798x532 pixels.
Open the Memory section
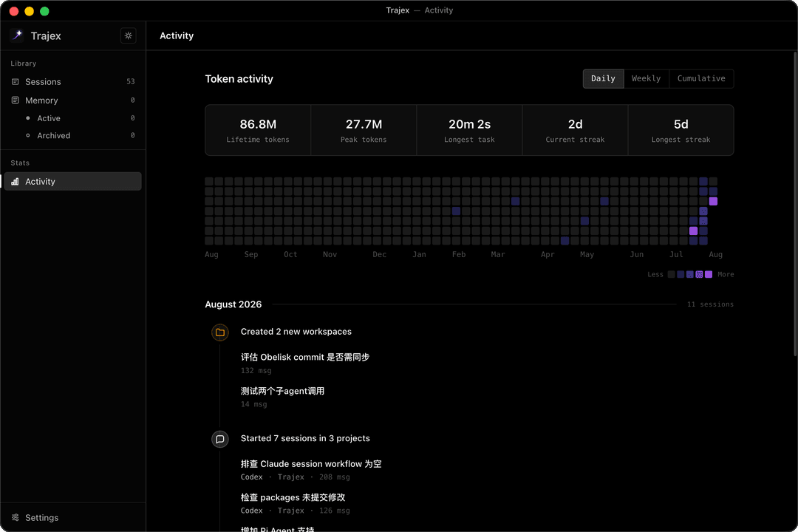(x=72, y=100)
